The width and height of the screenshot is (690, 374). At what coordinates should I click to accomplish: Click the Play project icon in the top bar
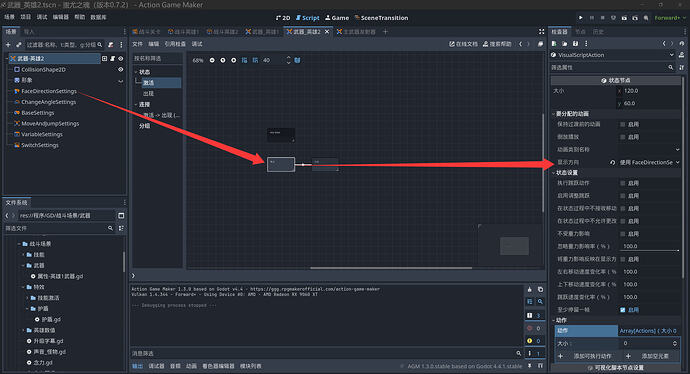click(580, 18)
